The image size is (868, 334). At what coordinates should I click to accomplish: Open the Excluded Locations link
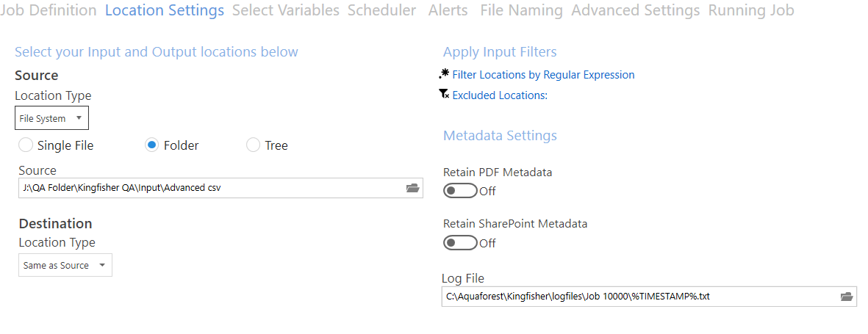click(x=500, y=95)
